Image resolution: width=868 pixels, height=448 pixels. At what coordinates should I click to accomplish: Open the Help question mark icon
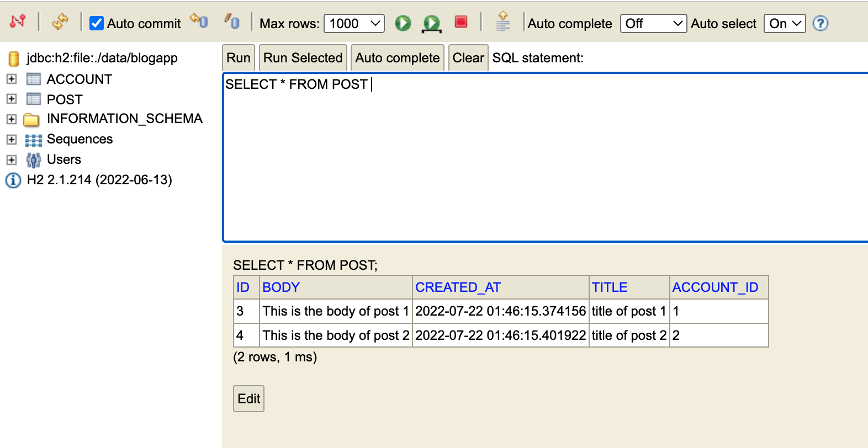821,23
